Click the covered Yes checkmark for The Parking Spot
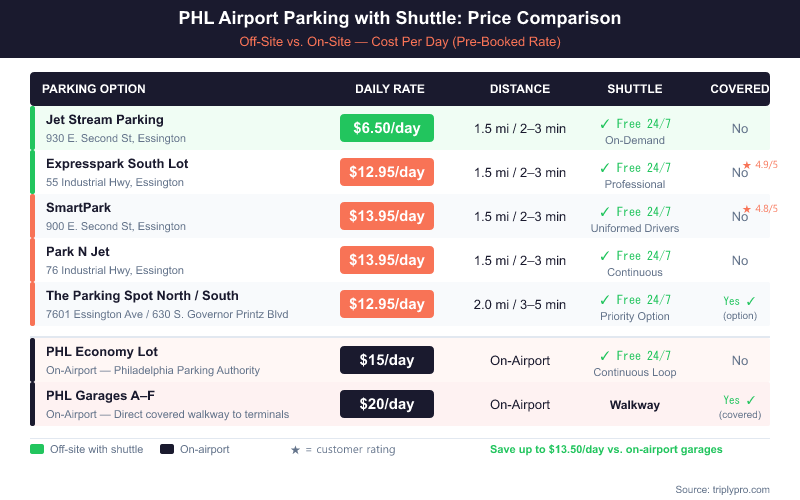This screenshot has height=500, width=800. point(751,300)
